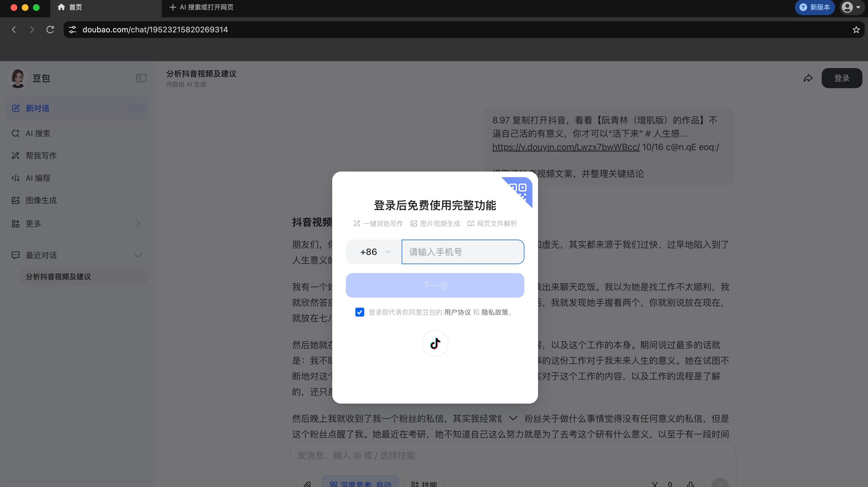Image resolution: width=868 pixels, height=487 pixels.
Task: Click the 登录 button
Action: click(842, 78)
